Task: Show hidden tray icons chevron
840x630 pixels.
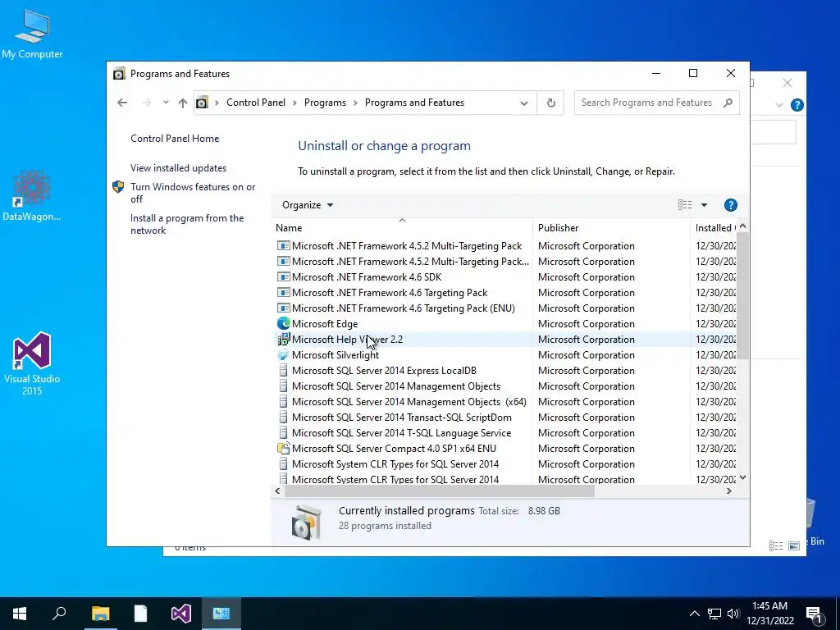Action: tap(694, 614)
